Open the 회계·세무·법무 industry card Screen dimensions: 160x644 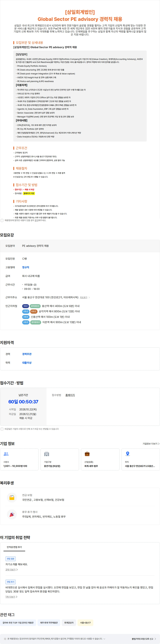tap(100, 460)
